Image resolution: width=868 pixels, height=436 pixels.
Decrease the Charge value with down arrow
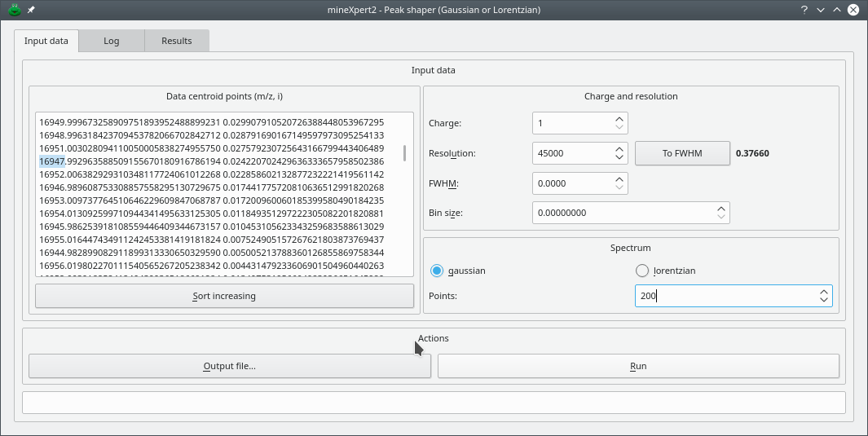(619, 128)
